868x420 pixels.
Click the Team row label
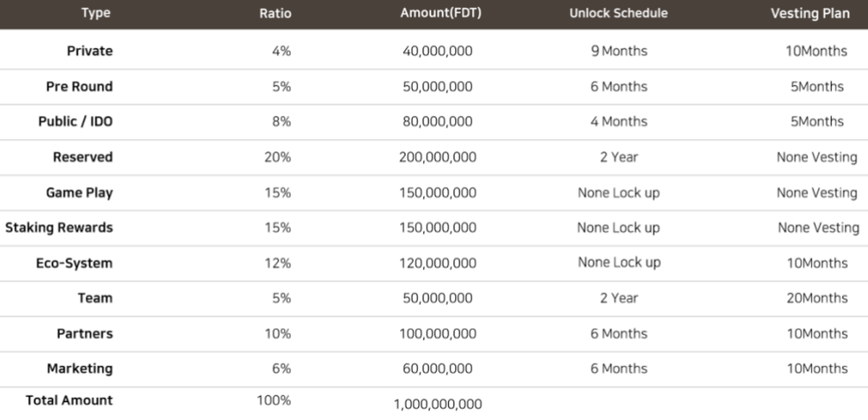pyautogui.click(x=95, y=298)
